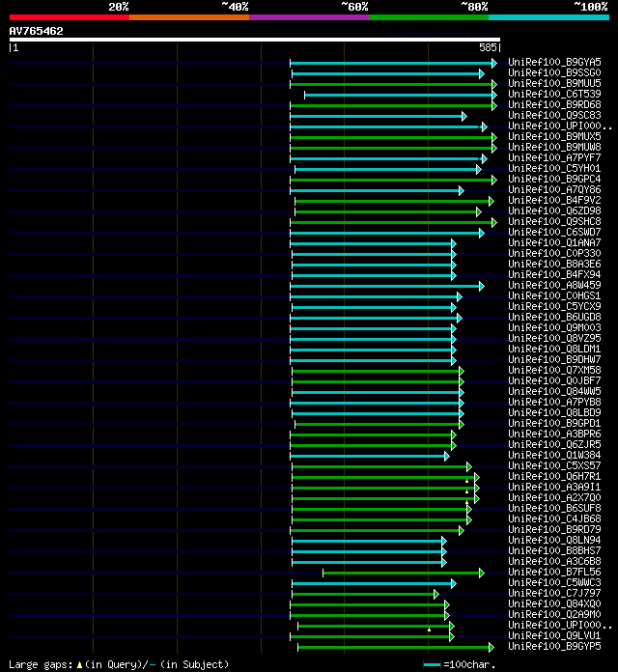Click the UniRef100_Q7XM58 label

pos(554,371)
